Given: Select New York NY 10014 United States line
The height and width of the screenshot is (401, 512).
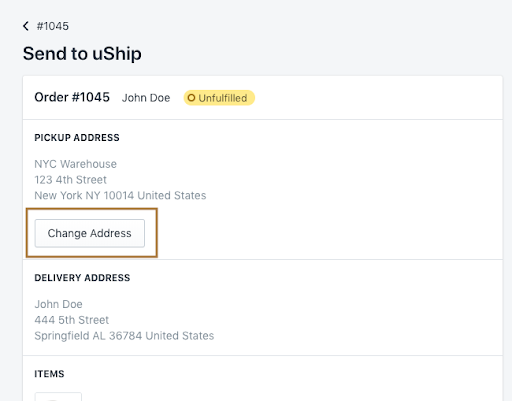Looking at the screenshot, I should pyautogui.click(x=120, y=195).
